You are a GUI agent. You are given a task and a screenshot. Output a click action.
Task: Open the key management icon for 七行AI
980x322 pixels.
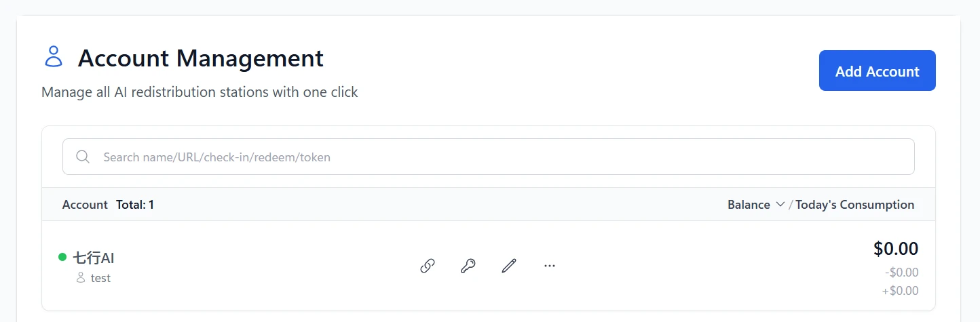click(x=468, y=266)
